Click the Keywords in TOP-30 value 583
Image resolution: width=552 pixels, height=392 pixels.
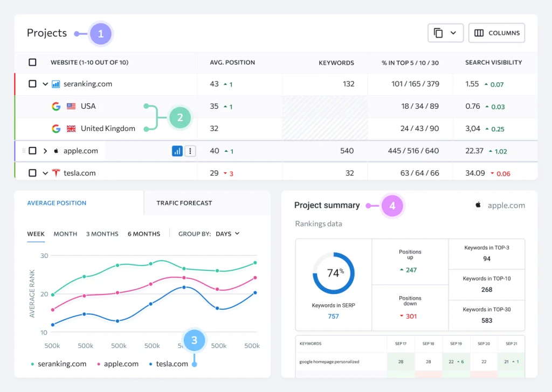(487, 320)
